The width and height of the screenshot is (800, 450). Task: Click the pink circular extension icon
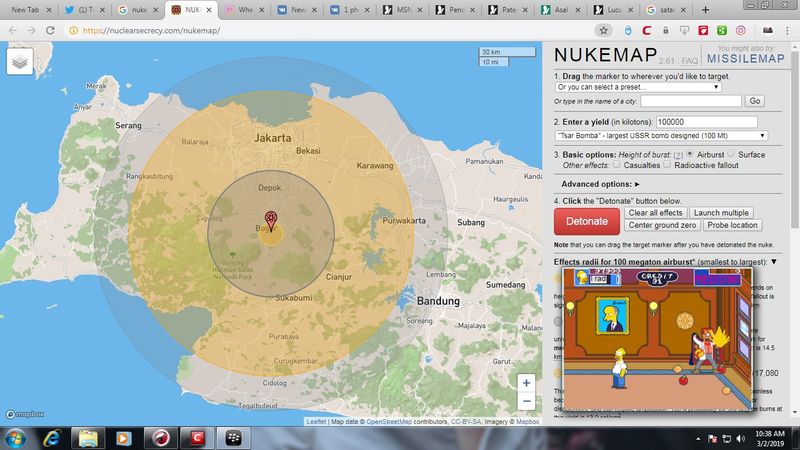(x=741, y=31)
